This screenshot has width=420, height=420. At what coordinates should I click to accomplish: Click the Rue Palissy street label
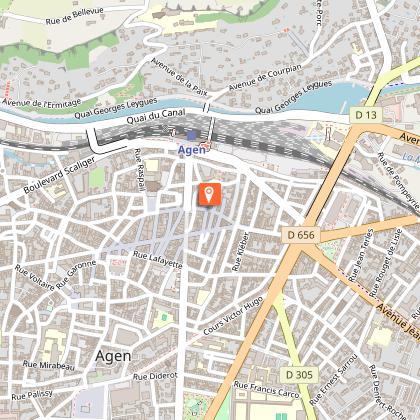pyautogui.click(x=32, y=395)
